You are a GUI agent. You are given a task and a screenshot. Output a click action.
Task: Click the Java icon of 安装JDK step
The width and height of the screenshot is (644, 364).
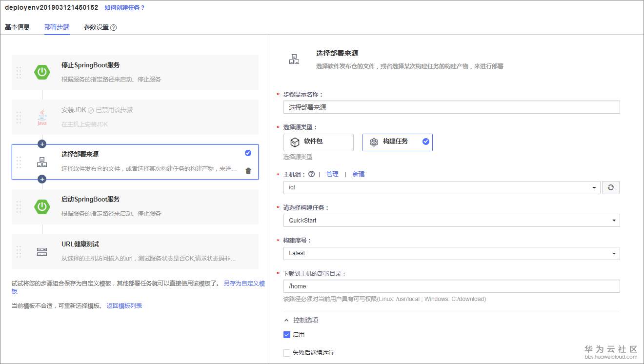(42, 117)
